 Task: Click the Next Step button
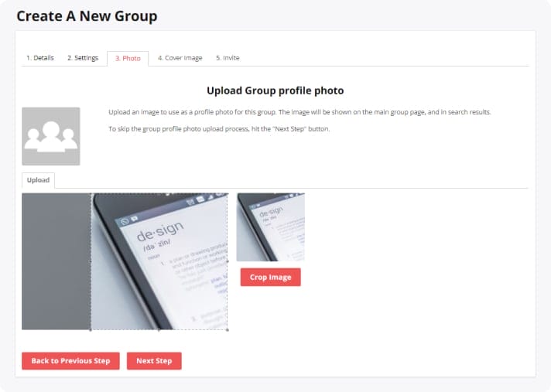coord(154,361)
